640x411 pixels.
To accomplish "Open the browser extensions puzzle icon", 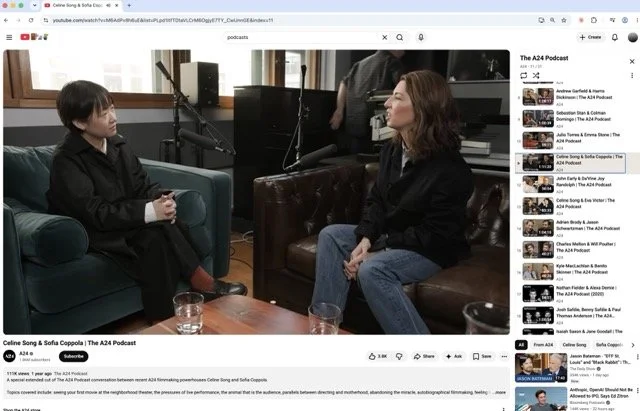I will click(594, 20).
